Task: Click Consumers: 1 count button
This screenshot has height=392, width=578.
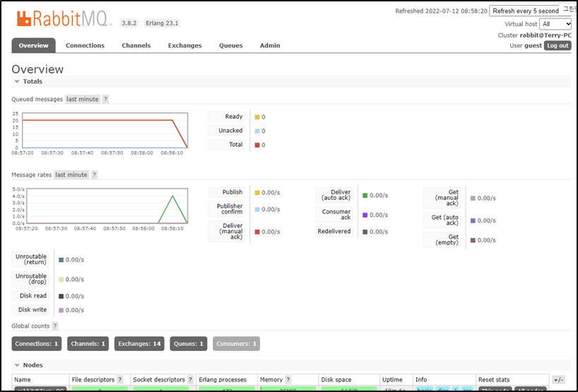Action: tap(236, 344)
